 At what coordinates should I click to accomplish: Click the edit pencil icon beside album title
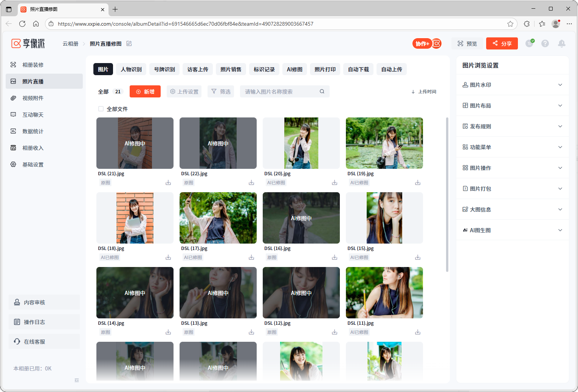129,44
